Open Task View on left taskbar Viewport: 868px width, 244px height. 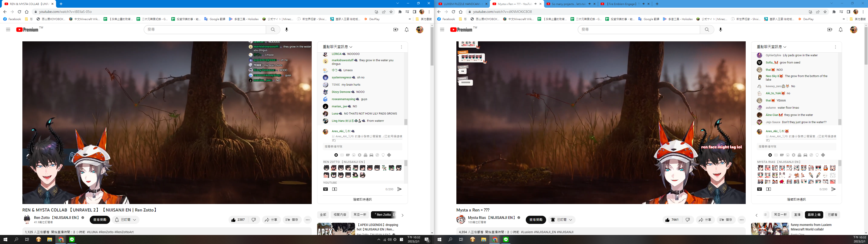pos(27,240)
